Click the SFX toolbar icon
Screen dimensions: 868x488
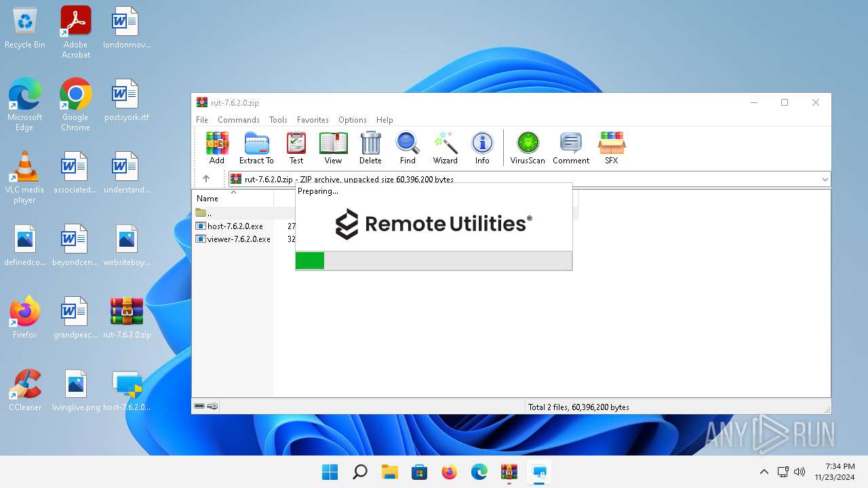coord(612,148)
